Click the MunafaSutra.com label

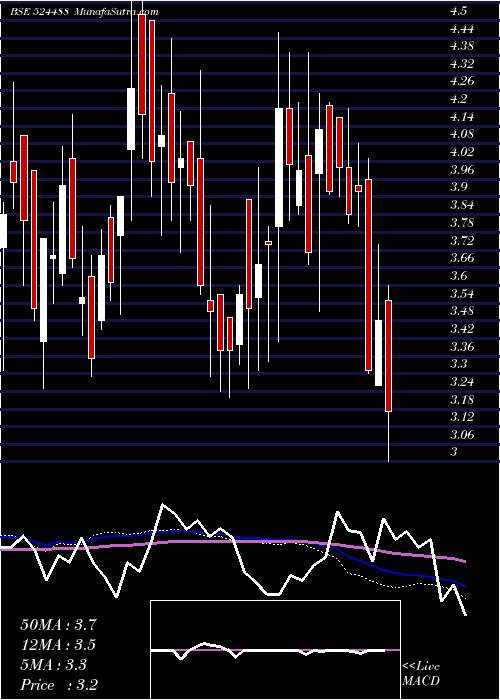click(x=117, y=12)
